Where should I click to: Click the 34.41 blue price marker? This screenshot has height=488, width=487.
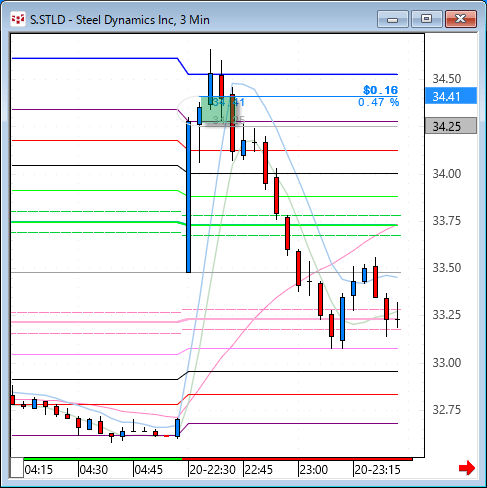451,96
